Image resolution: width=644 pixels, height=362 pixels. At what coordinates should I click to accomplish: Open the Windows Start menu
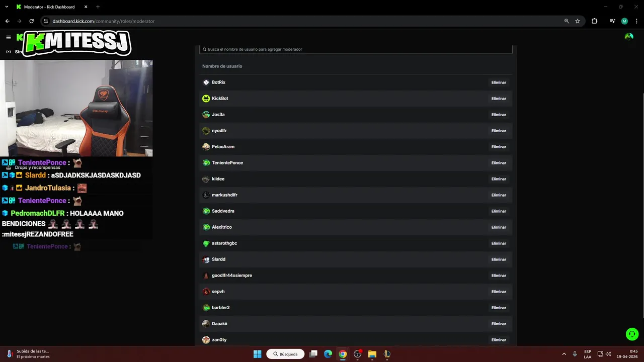pos(257,354)
